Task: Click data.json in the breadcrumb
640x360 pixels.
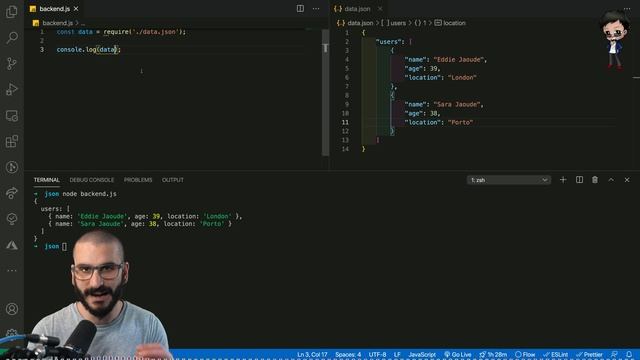Action: click(x=360, y=23)
